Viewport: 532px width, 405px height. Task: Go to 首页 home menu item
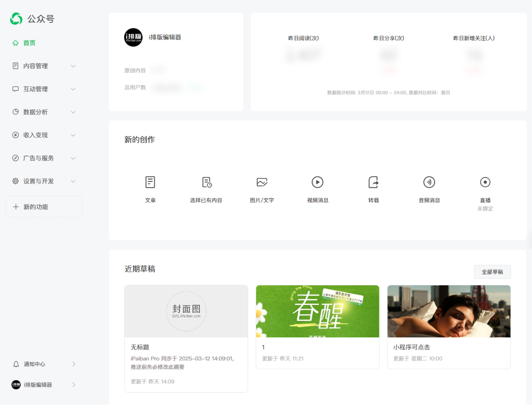click(x=29, y=43)
